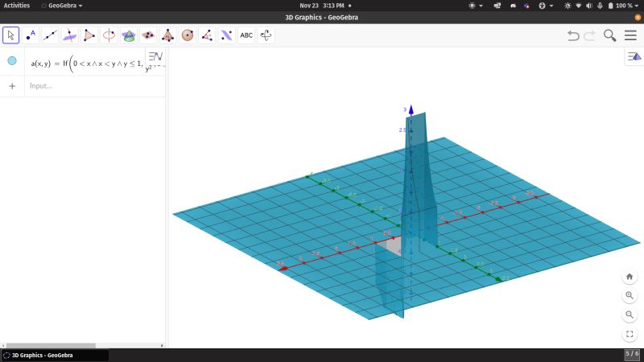Select the Reflect about plane tool

(x=227, y=35)
